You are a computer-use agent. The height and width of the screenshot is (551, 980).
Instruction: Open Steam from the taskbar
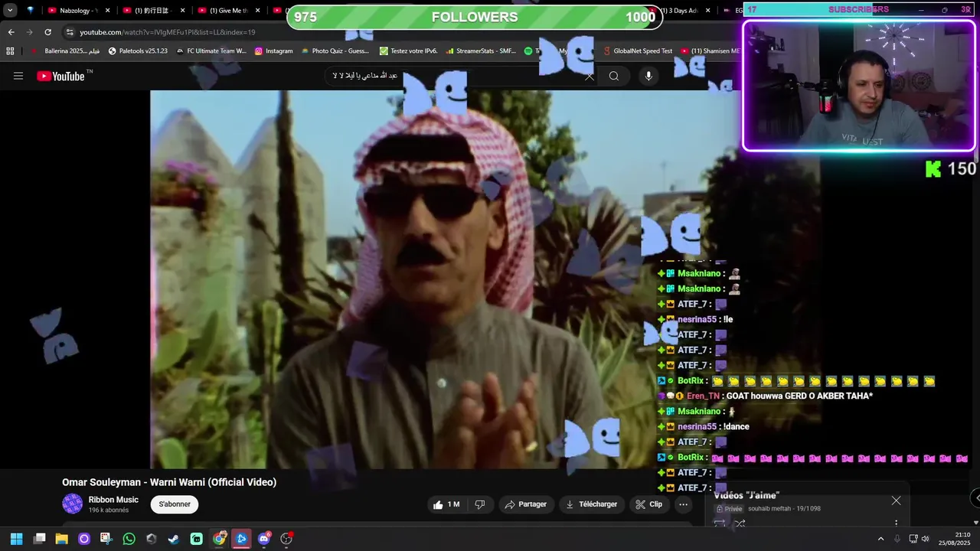point(174,539)
